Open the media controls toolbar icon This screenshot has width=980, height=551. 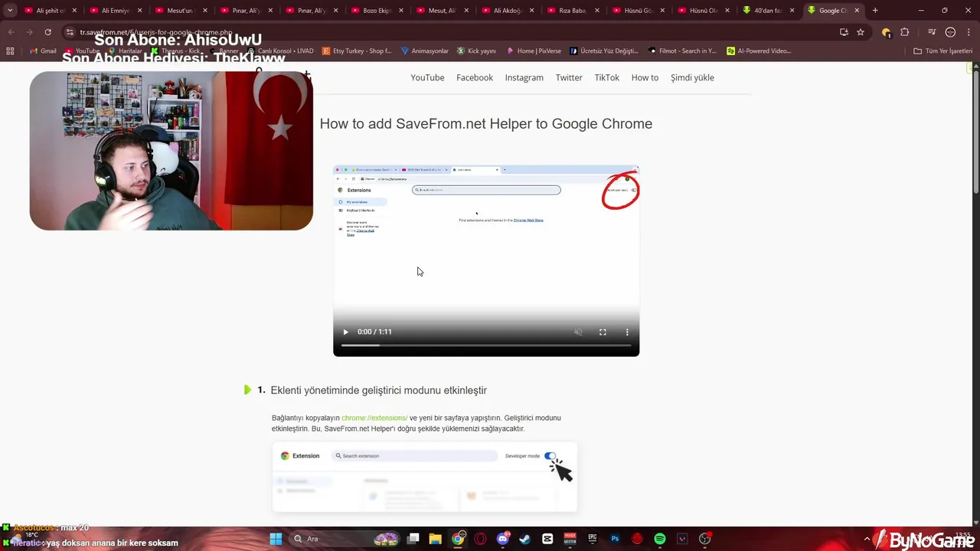point(932,32)
